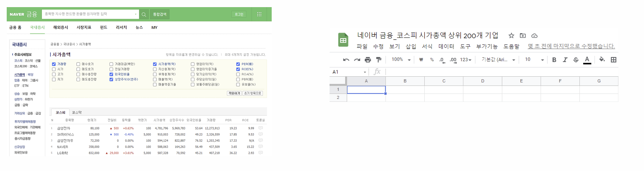Uncheck 상장주식수(천주) checkbox
Viewport: 644px width, 171px height.
(x=111, y=79)
